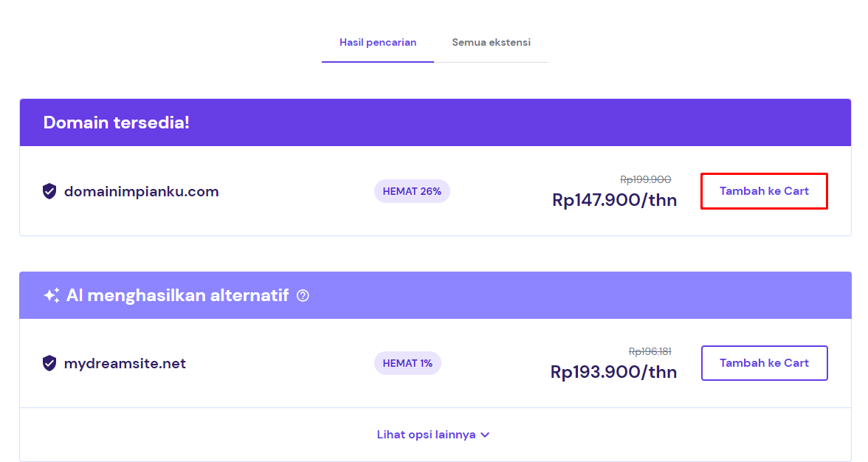Click the chevron next to Lihat opsi lainnya
The width and height of the screenshot is (868, 462).
pyautogui.click(x=485, y=435)
